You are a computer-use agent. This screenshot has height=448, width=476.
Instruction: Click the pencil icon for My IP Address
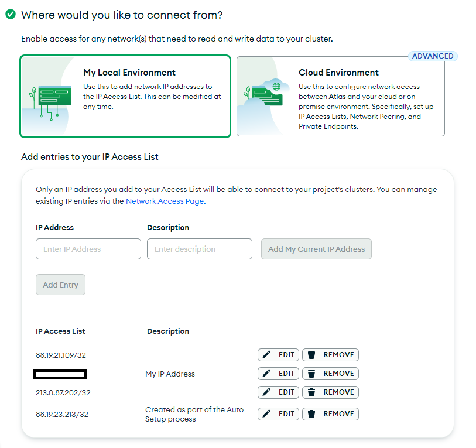click(266, 373)
